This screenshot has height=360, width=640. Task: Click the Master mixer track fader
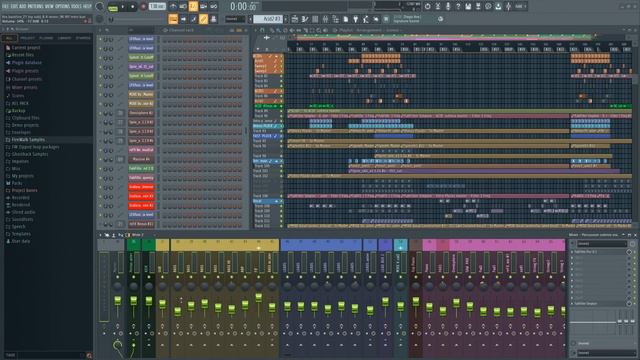click(118, 301)
